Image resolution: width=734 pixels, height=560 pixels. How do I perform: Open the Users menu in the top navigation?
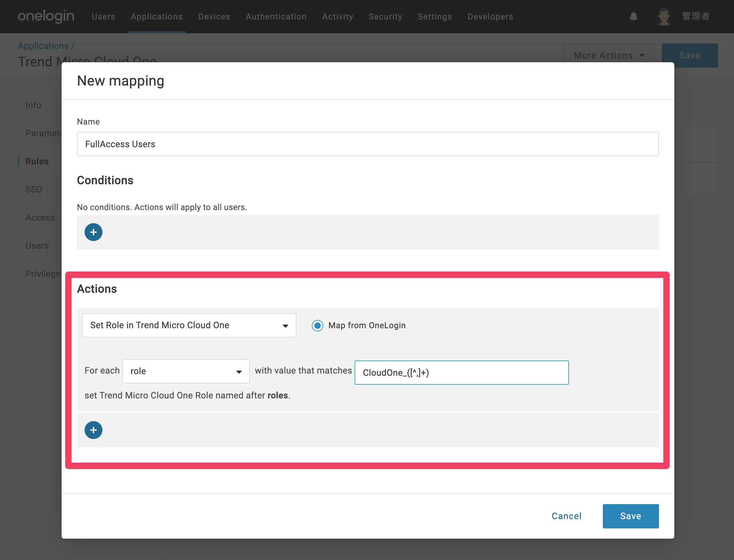pos(103,16)
